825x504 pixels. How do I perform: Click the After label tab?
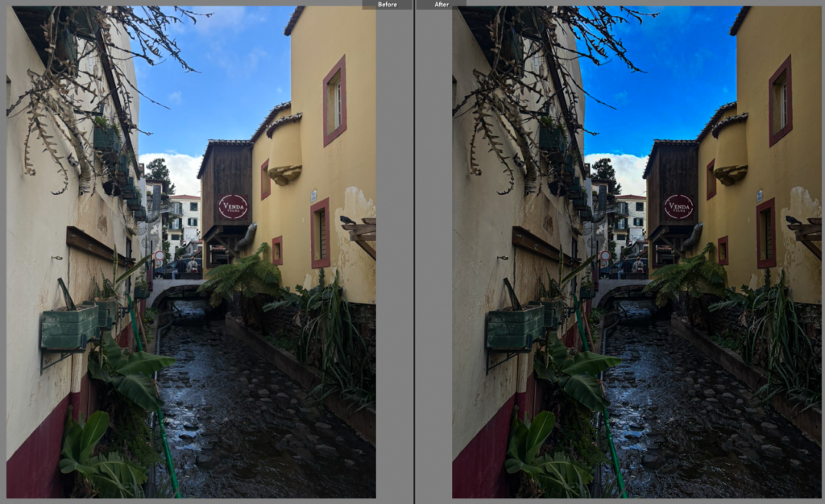coord(442,4)
